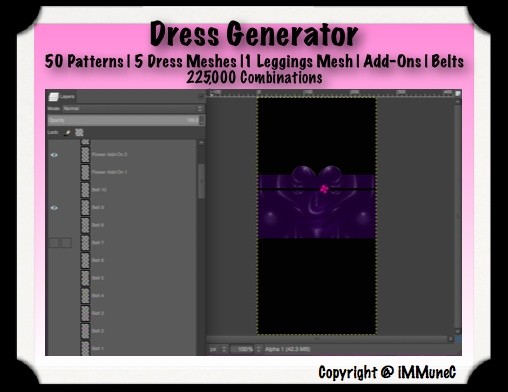This screenshot has width=508, height=392.
Task: Open the Layers tab configuration menu arrow
Action: click(x=201, y=97)
